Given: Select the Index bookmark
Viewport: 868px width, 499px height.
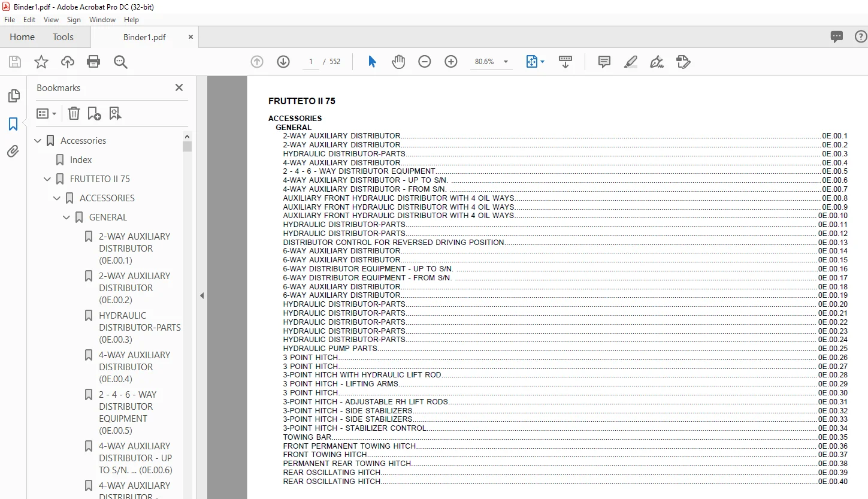Looking at the screenshot, I should 81,160.
